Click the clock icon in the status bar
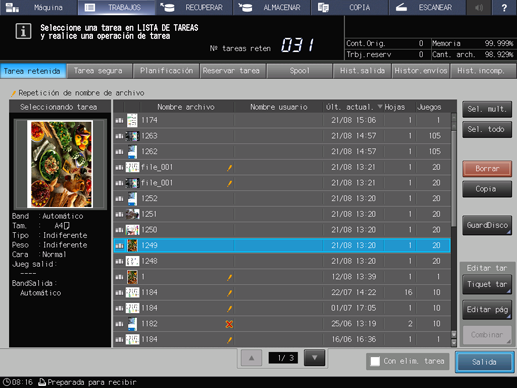 pos(7,382)
